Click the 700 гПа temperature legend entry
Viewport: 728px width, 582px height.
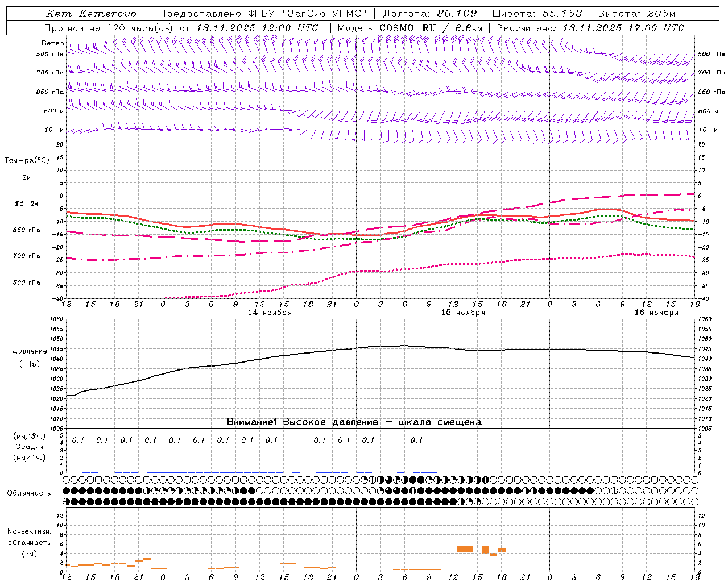[26, 256]
